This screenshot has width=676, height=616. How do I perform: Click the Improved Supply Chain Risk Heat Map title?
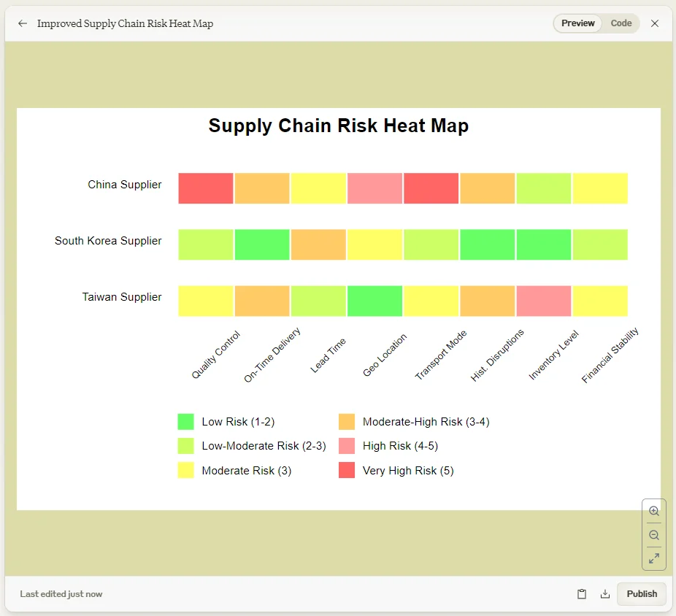click(x=125, y=23)
